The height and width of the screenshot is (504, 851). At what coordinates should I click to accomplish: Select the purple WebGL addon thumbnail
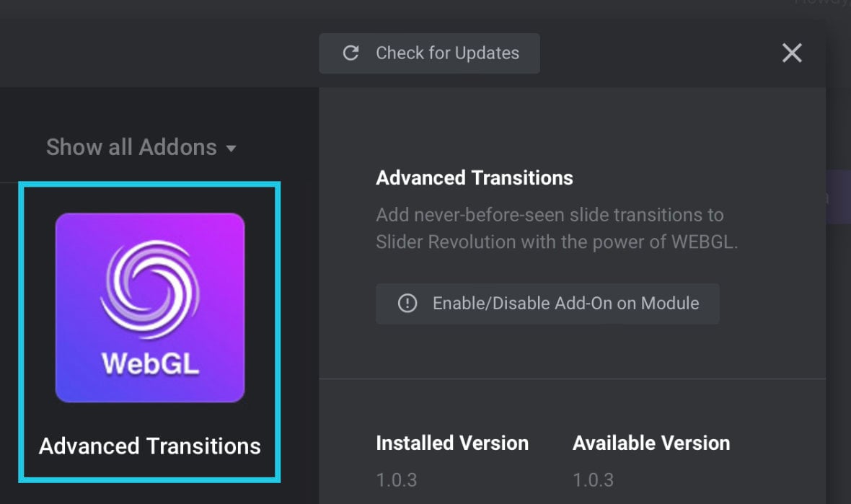click(x=150, y=308)
